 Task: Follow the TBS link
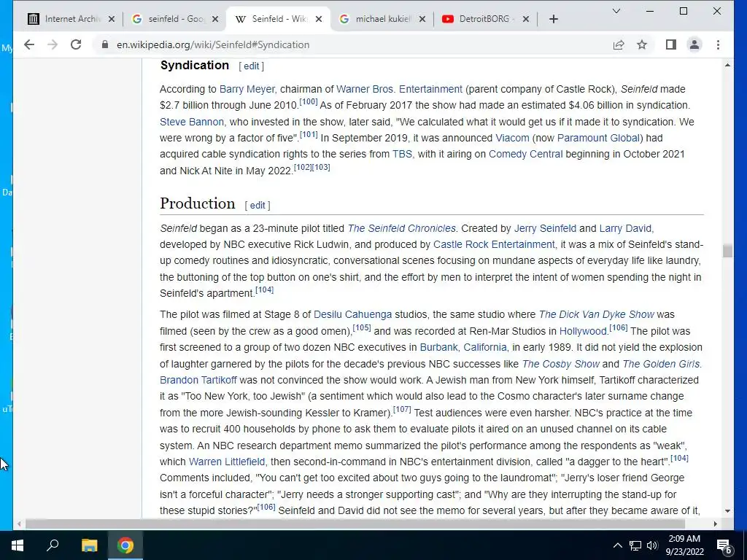(402, 155)
